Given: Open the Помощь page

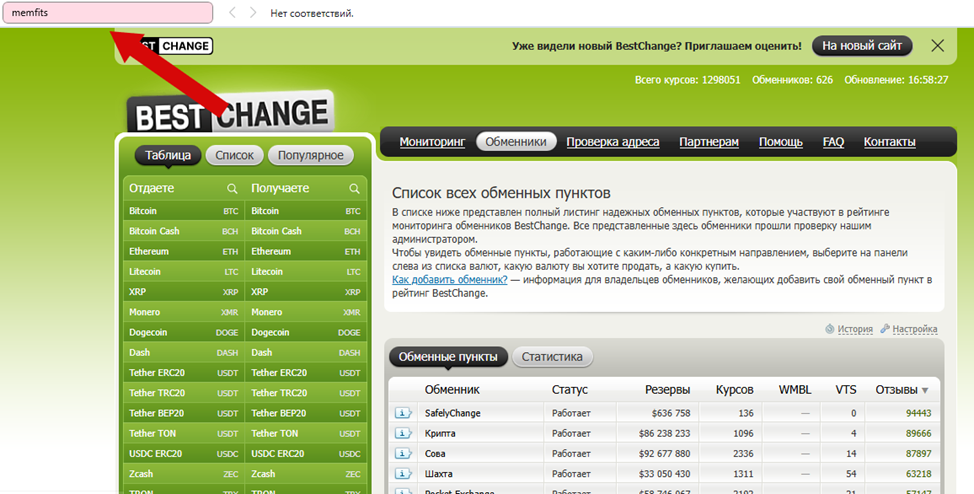Looking at the screenshot, I should tap(781, 142).
